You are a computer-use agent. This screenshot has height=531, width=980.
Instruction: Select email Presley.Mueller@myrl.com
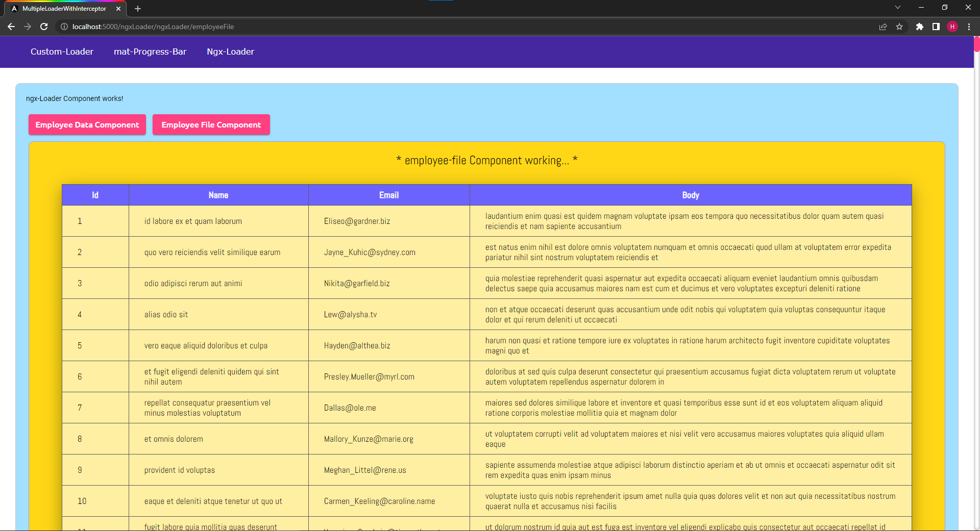tap(369, 376)
